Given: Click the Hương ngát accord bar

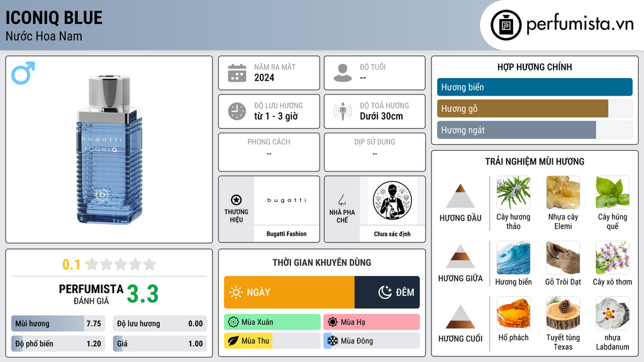Looking at the screenshot, I should (535, 129).
